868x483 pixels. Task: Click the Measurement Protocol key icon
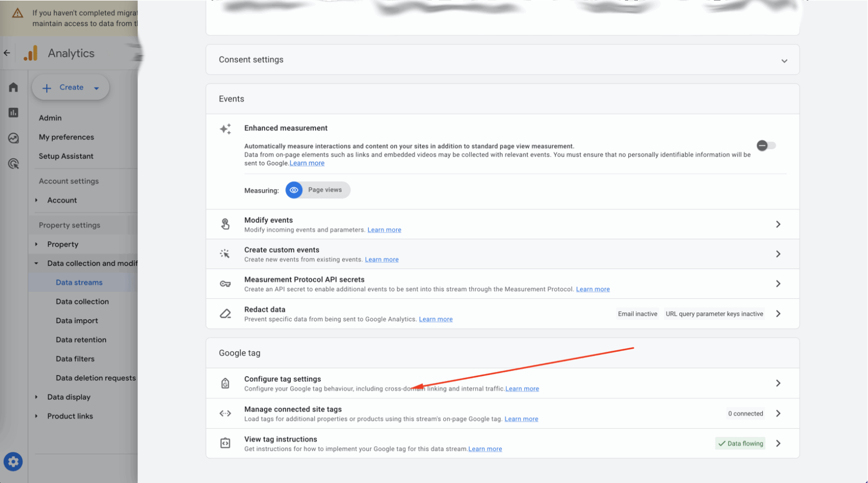(225, 284)
